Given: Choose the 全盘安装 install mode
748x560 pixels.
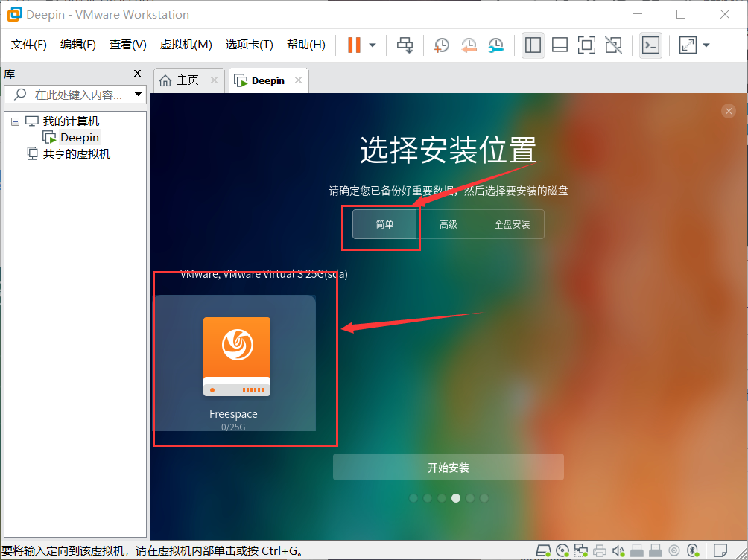Looking at the screenshot, I should coord(512,224).
